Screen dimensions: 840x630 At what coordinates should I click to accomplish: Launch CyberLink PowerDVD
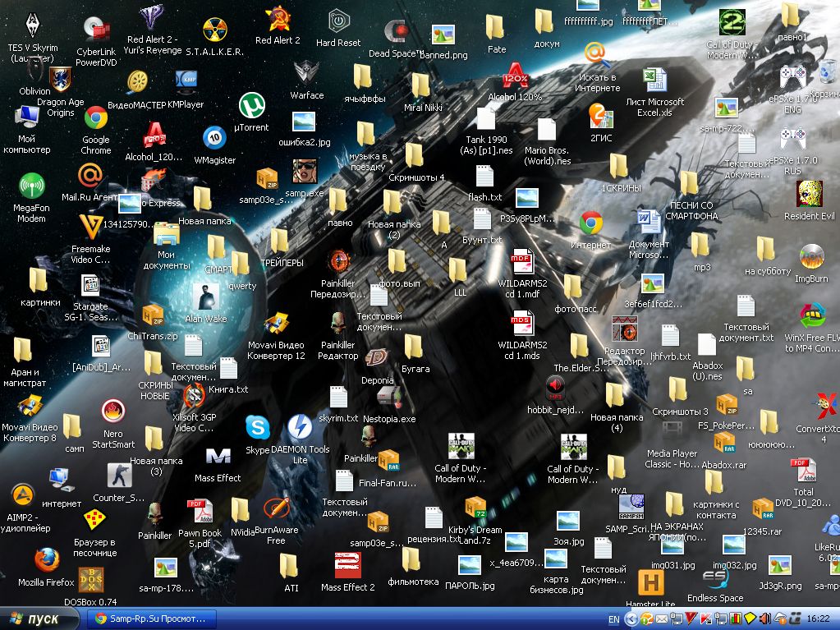[96, 28]
